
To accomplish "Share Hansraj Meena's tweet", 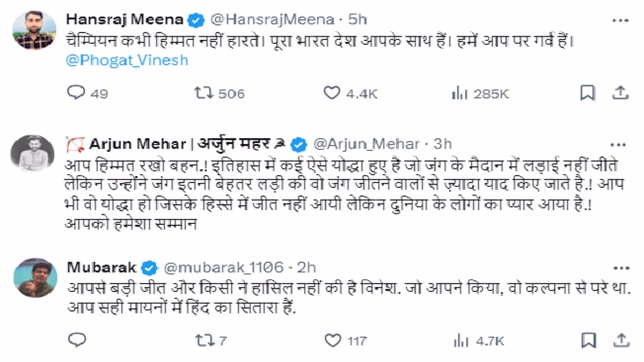I will coord(620,93).
